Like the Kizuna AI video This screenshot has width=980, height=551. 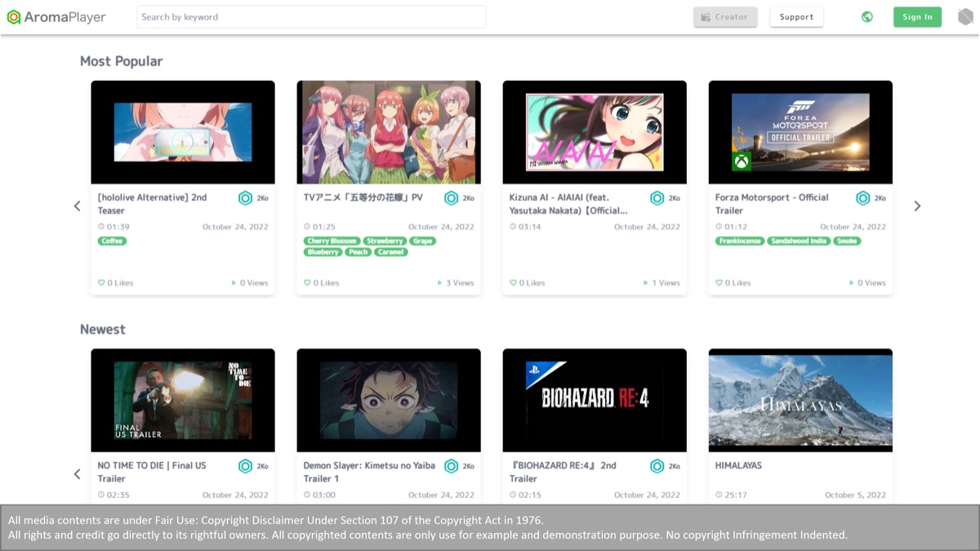tap(513, 283)
